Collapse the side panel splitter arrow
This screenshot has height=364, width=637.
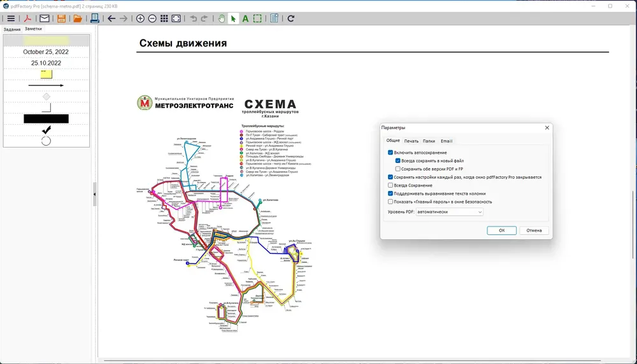tap(95, 194)
